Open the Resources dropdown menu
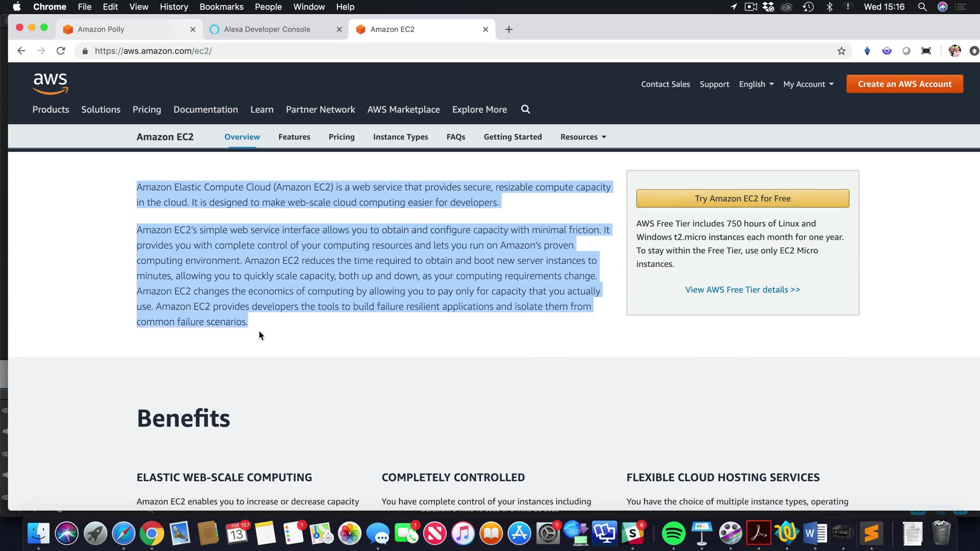 pos(583,137)
